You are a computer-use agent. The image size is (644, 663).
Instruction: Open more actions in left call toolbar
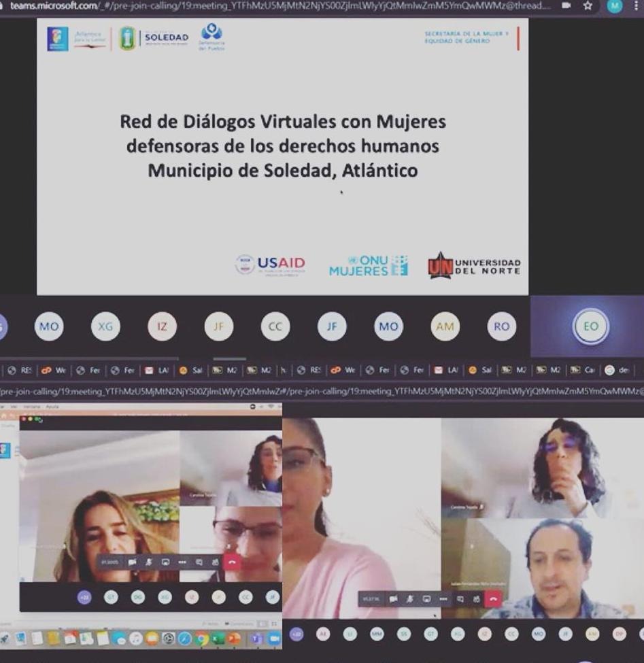tap(182, 562)
